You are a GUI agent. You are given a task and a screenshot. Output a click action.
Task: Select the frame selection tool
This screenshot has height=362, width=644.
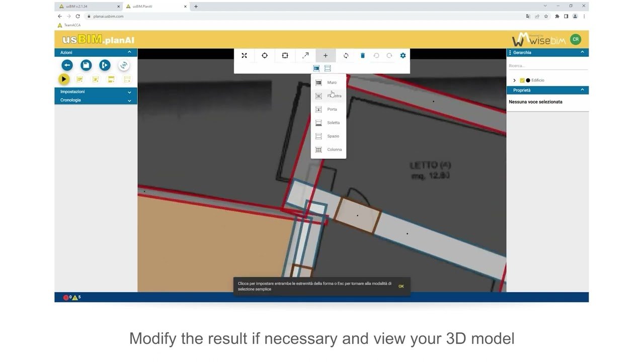coord(285,55)
